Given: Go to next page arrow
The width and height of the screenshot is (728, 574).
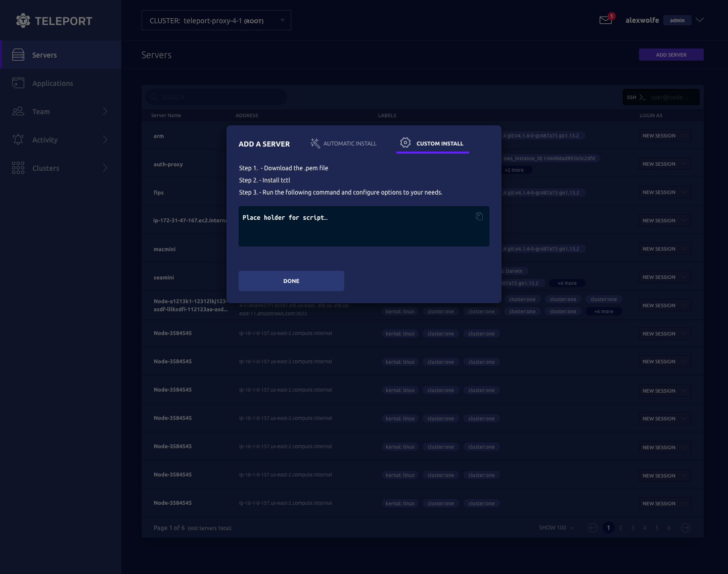Looking at the screenshot, I should [686, 528].
